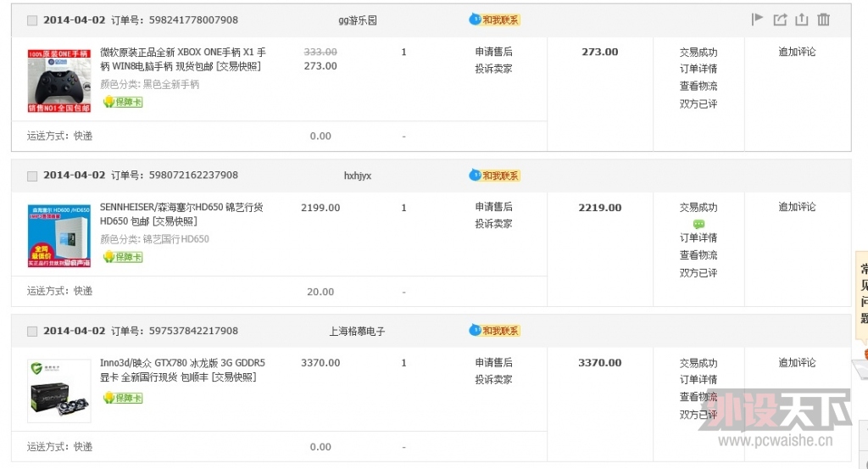Image resolution: width=868 pixels, height=469 pixels.
Task: Click 申请售后 for the GTX780 order
Action: [x=493, y=363]
